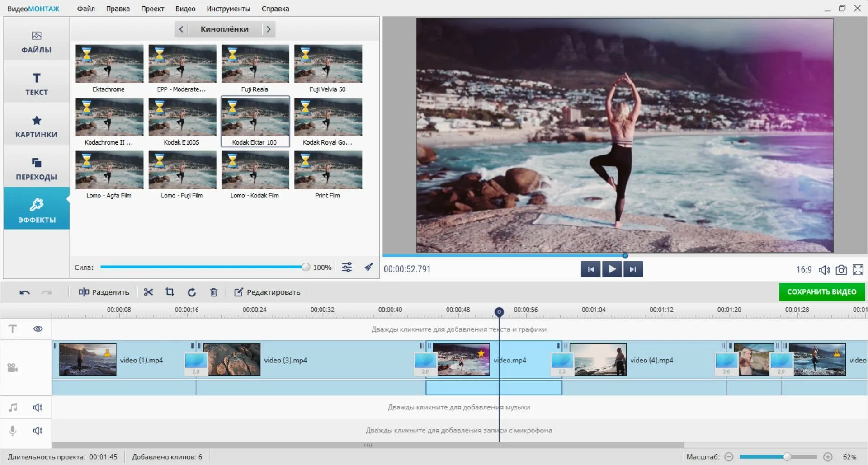Jump to next frame in player
This screenshot has height=465, width=868.
633,269
